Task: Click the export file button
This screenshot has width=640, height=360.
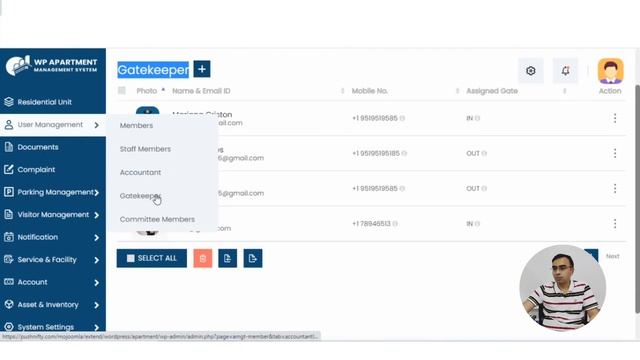Action: point(253,258)
